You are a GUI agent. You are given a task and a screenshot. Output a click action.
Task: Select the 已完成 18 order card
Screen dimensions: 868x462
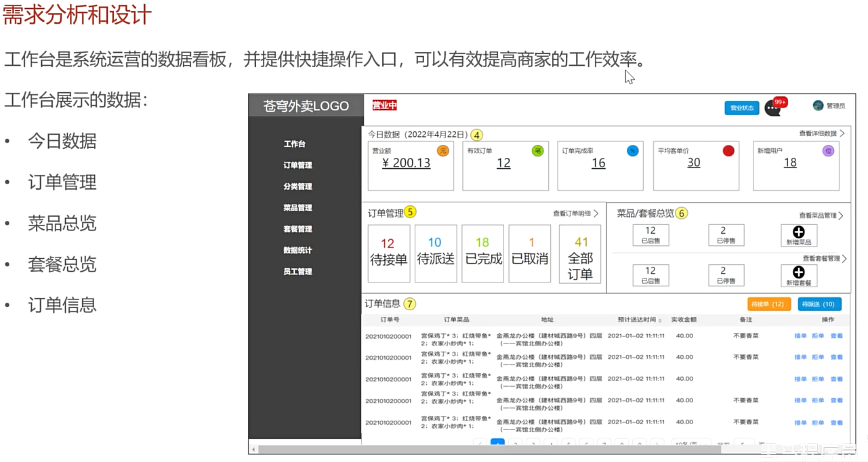tap(482, 253)
